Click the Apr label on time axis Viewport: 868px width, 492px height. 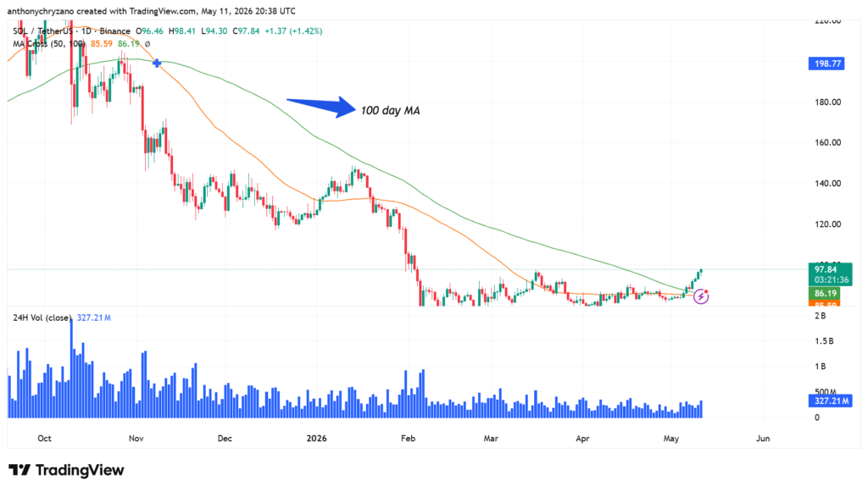pyautogui.click(x=582, y=439)
